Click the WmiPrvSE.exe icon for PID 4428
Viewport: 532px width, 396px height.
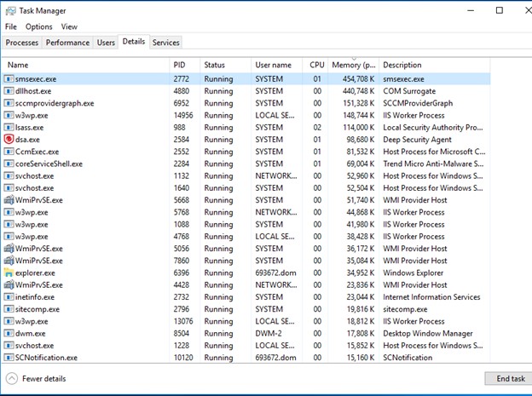tap(9, 284)
